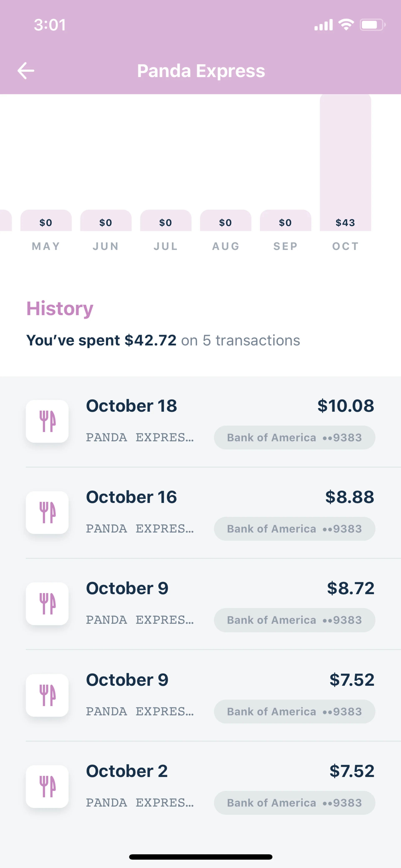Tap the battery status icon
The image size is (401, 868).
372,25
